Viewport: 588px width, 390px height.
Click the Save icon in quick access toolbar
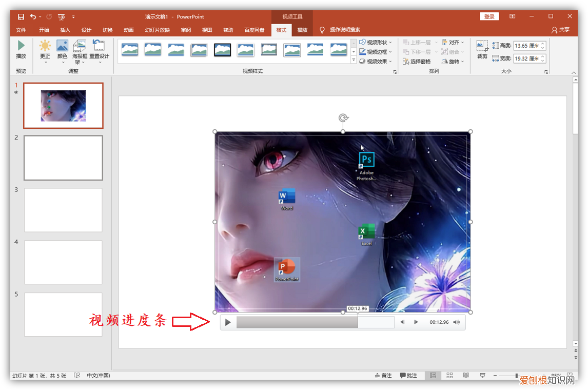point(21,17)
